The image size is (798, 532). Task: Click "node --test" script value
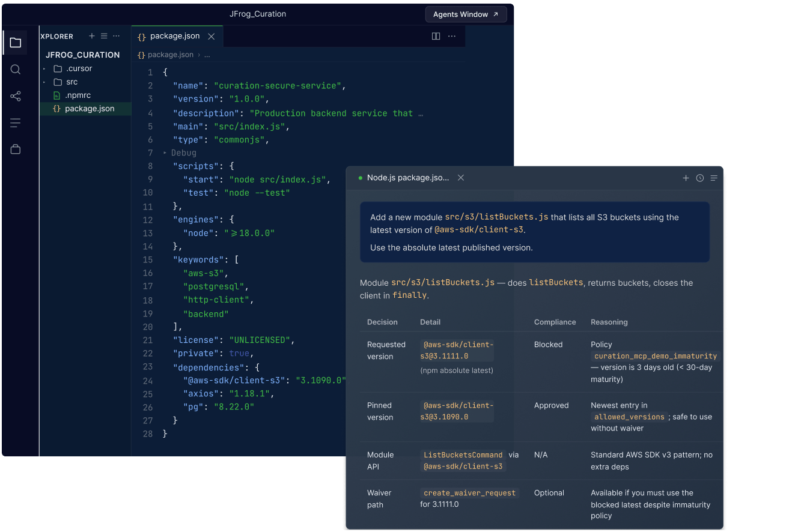coord(257,193)
